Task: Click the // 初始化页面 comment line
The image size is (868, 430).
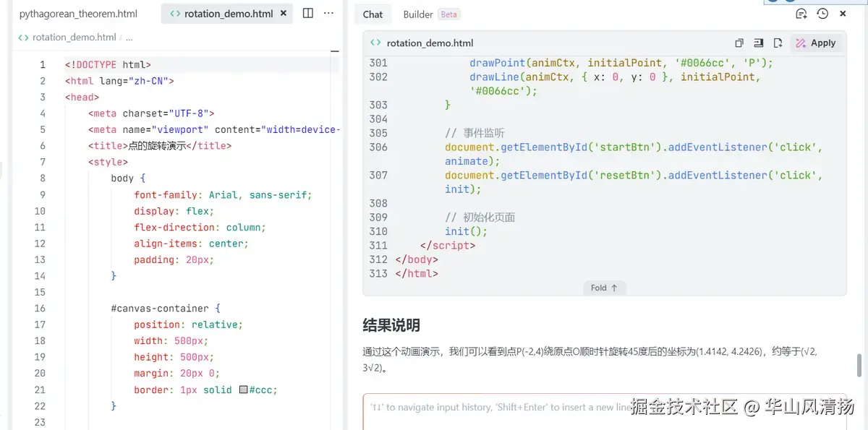Action: click(480, 218)
